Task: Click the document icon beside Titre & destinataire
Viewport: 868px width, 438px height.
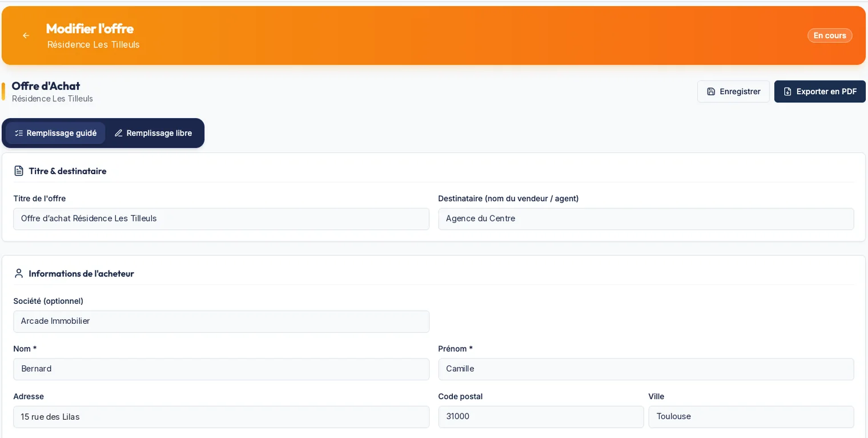Action: tap(19, 171)
